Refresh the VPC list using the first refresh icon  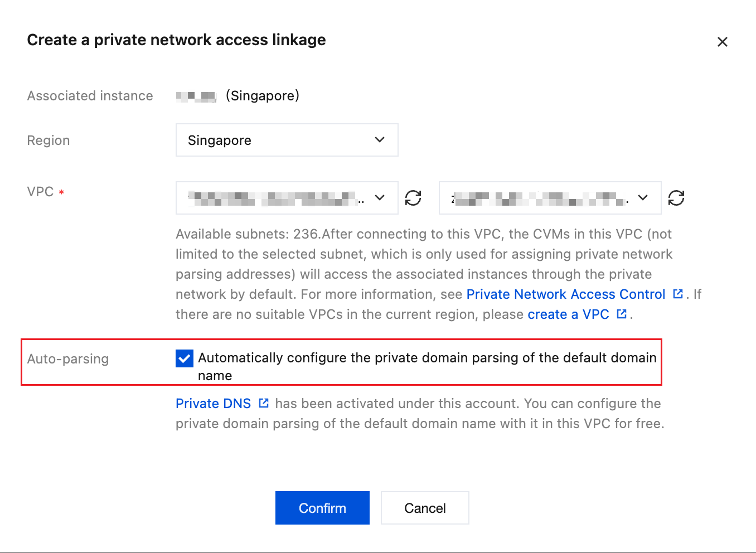pos(413,198)
